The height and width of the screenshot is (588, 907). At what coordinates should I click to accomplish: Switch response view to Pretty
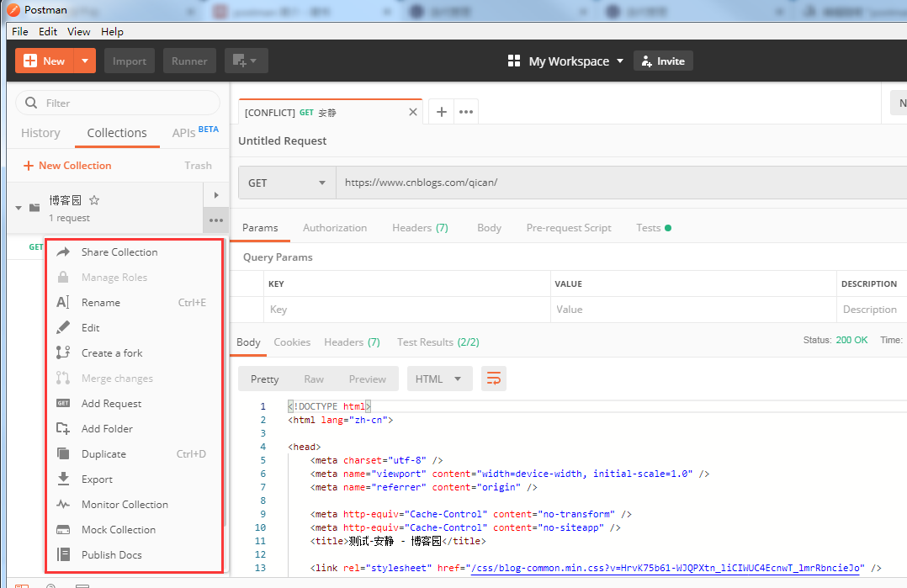[265, 379]
